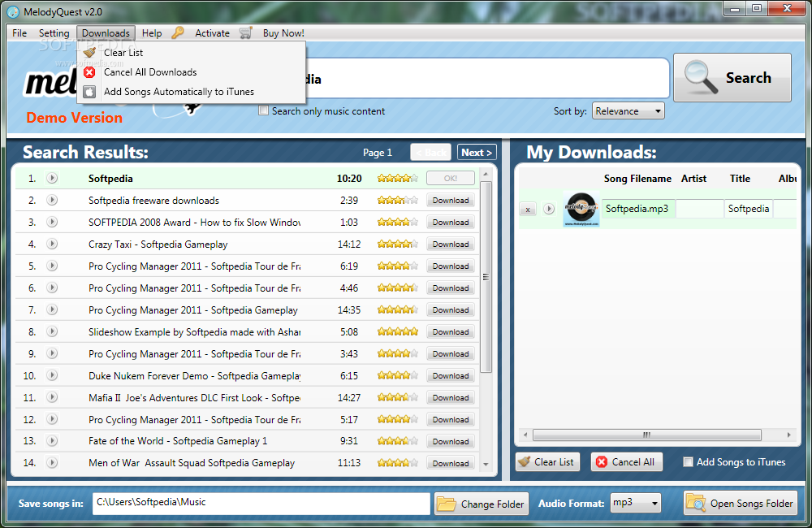
Task: Play preview of result number 6
Action: coord(52,288)
